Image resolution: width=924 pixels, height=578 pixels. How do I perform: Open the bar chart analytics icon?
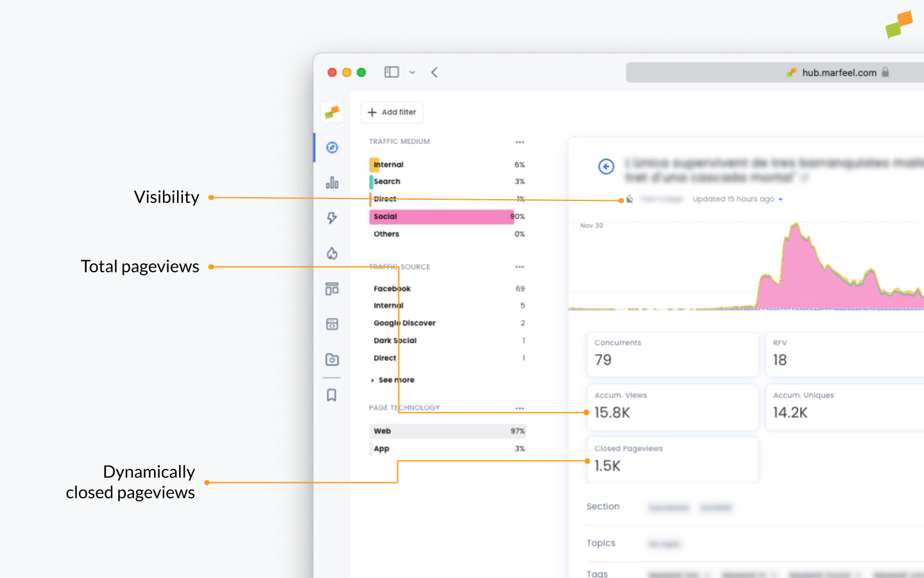click(332, 182)
